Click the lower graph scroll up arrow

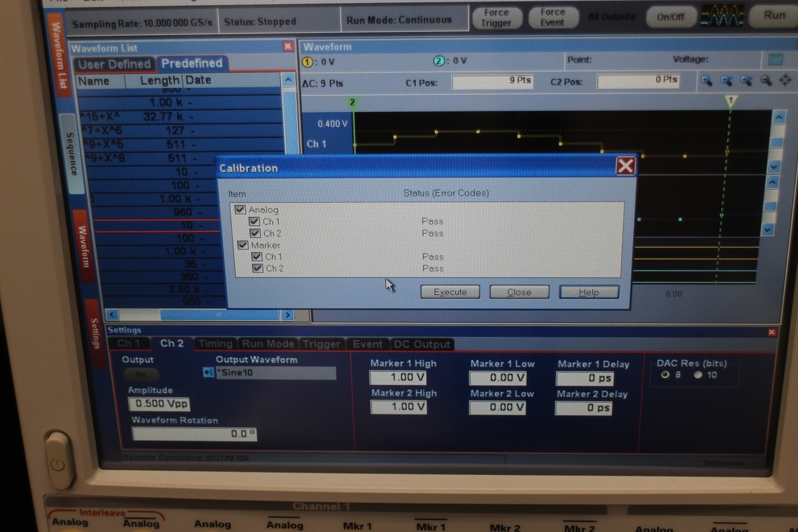[773, 182]
